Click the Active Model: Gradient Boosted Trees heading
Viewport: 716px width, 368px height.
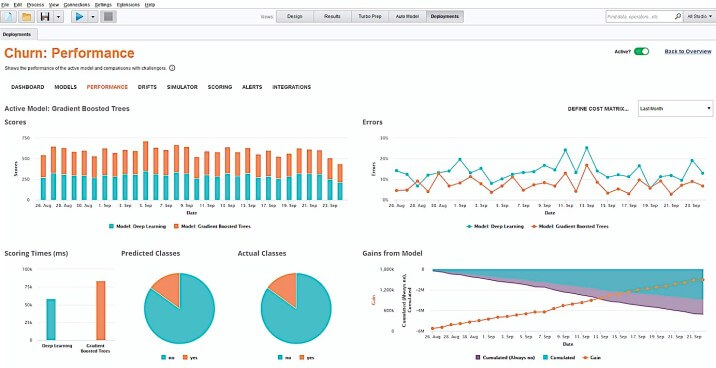click(x=67, y=109)
